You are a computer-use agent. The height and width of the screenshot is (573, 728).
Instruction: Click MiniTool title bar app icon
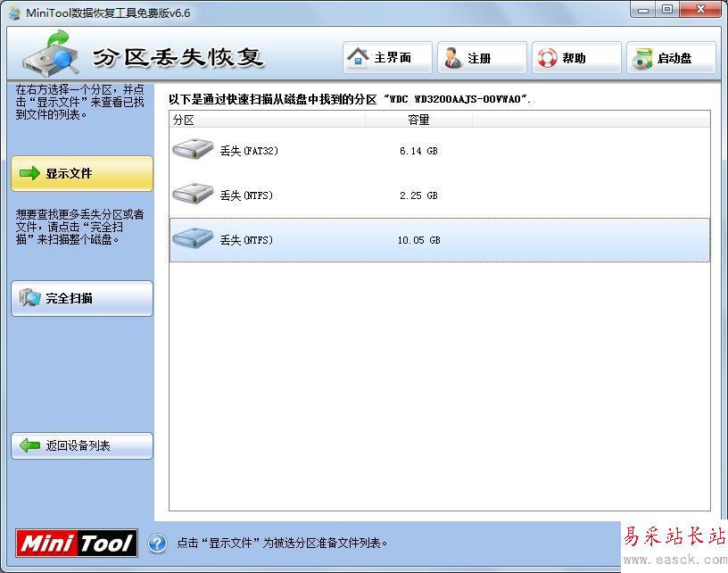pyautogui.click(x=15, y=13)
